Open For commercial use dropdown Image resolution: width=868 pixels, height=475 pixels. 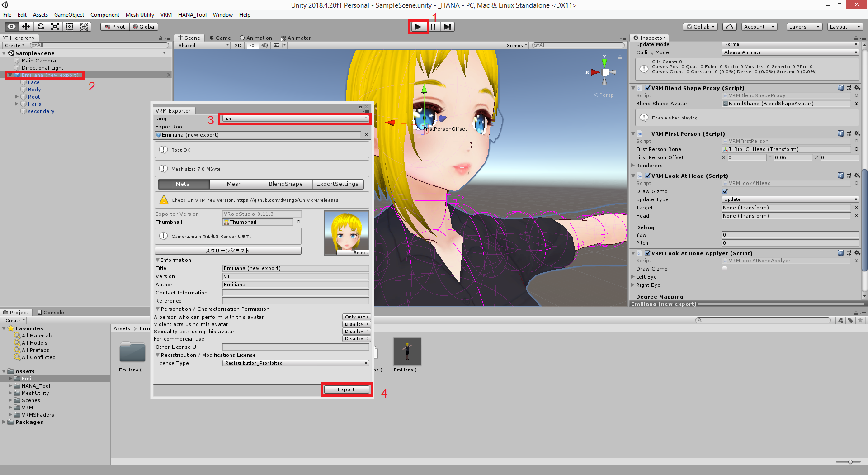click(357, 339)
